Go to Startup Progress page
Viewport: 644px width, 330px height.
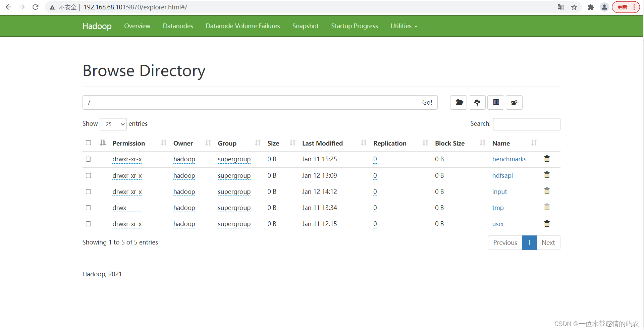pyautogui.click(x=354, y=26)
